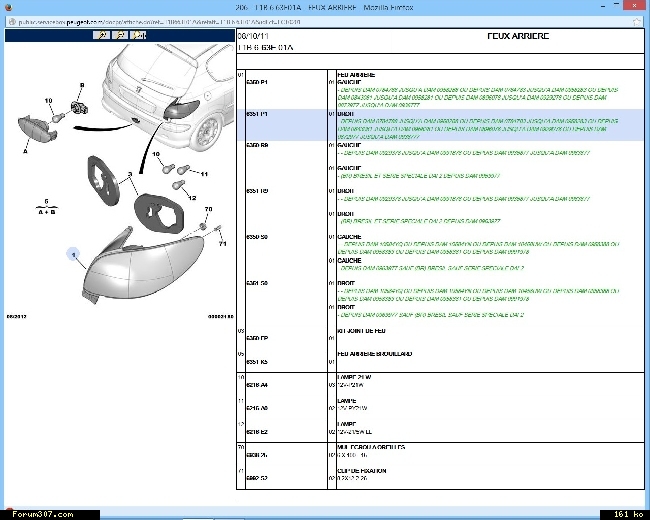The width and height of the screenshot is (650, 520).
Task: Click 'DROIT' in the highlighted table row
Action: click(x=346, y=114)
